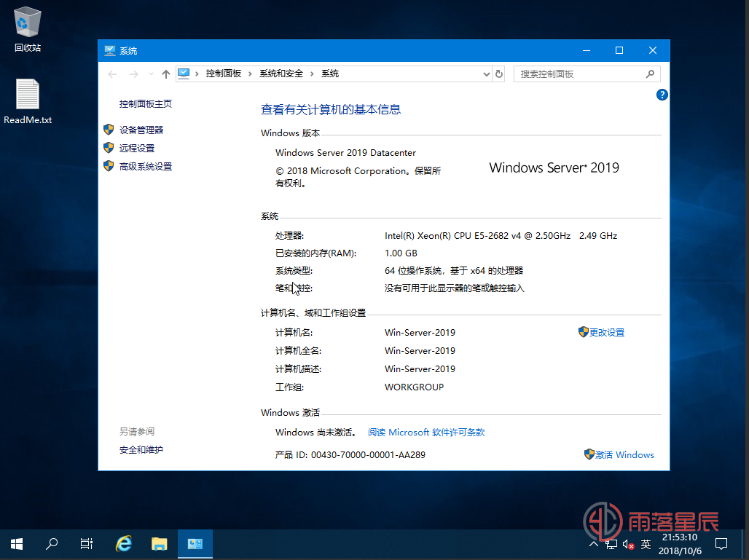Viewport: 749px width, 560px height.
Task: Go to 系统和安全 in the breadcrumb
Action: 281,74
